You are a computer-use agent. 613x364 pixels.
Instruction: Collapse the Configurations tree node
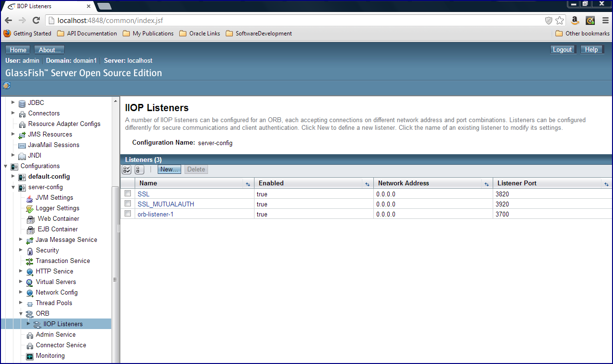pyautogui.click(x=5, y=166)
